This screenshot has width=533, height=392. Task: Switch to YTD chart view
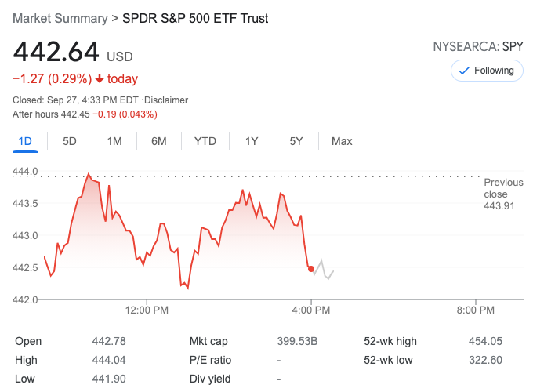pyautogui.click(x=205, y=141)
